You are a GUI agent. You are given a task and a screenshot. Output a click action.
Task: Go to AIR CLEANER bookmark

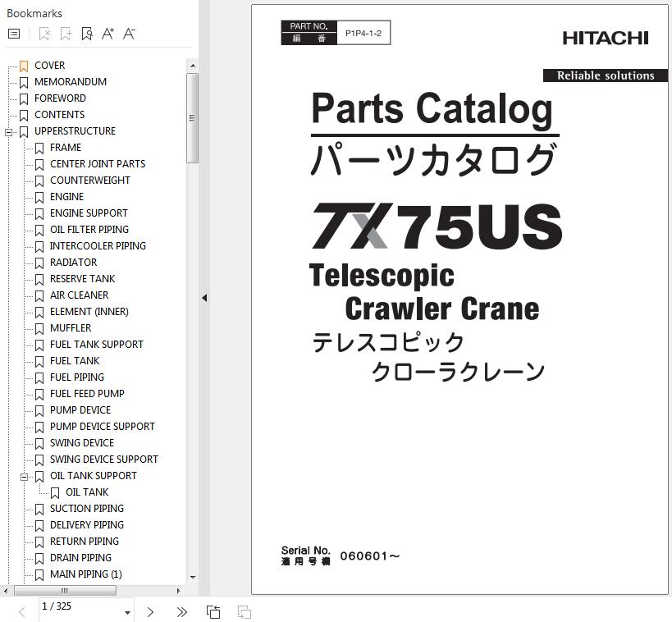(80, 295)
